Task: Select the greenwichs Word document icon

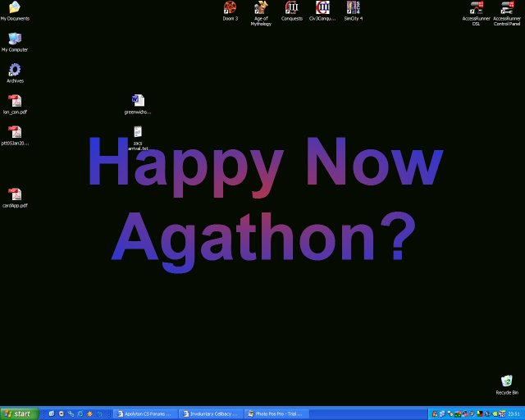Action: (138, 100)
